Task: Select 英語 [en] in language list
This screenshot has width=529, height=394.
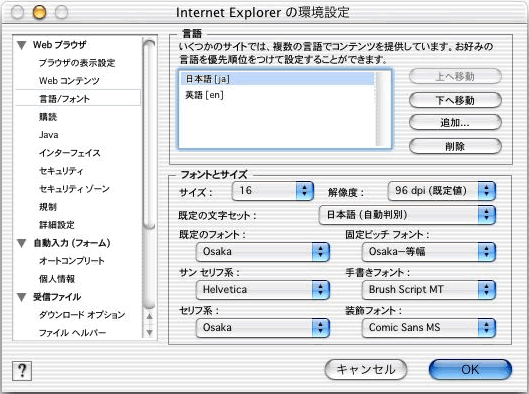Action: tap(277, 95)
